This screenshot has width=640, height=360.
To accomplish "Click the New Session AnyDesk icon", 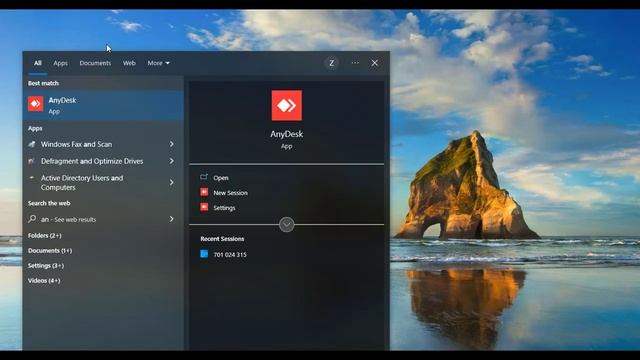I will pyautogui.click(x=204, y=192).
